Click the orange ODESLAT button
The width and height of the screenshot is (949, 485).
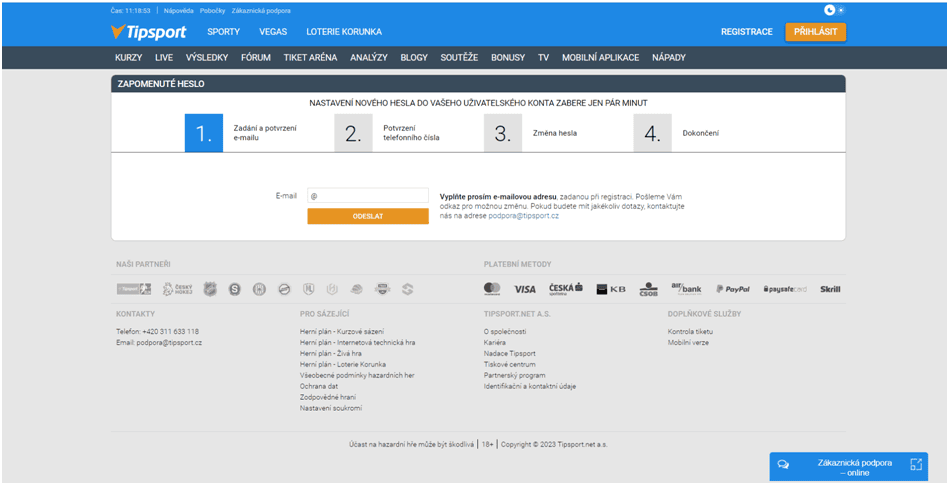pos(368,216)
